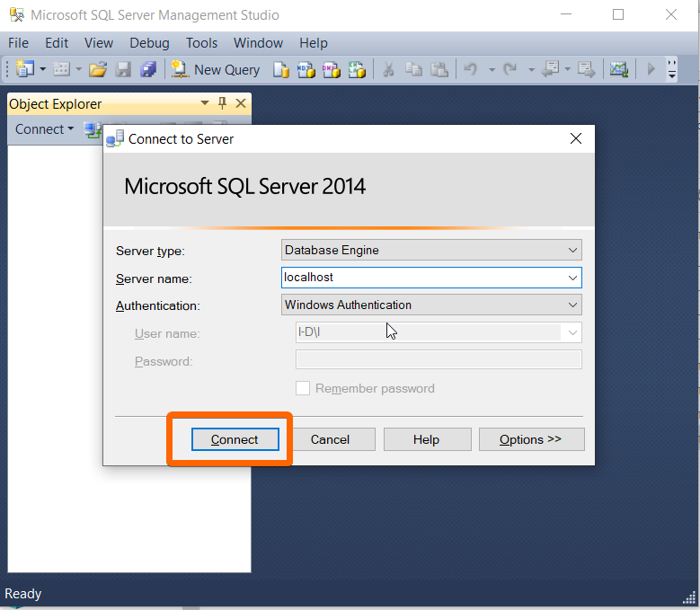Click the New Project toolbar icon
The width and height of the screenshot is (700, 610).
pyautogui.click(x=24, y=69)
